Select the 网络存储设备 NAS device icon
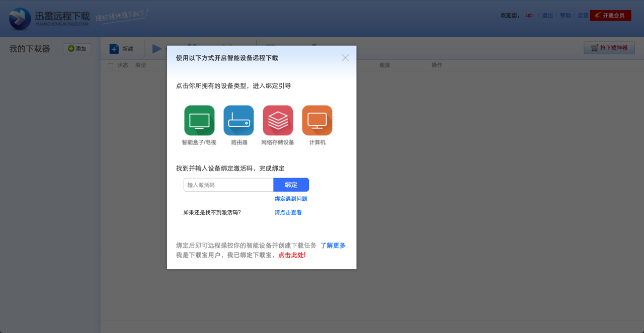The width and height of the screenshot is (644, 333). coord(278,120)
